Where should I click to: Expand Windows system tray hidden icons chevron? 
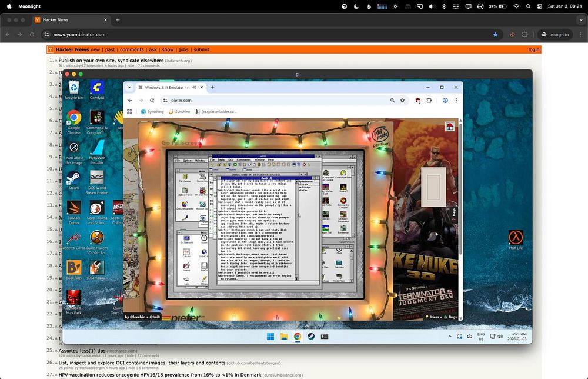coord(450,337)
